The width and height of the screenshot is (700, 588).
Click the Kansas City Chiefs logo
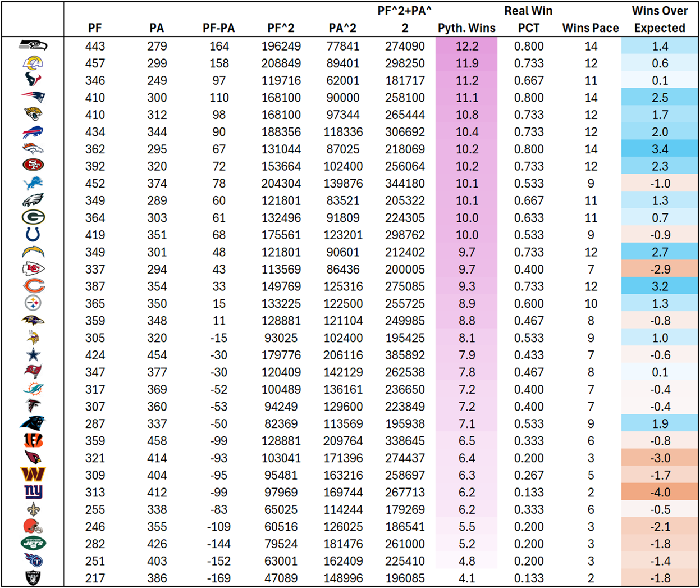(33, 269)
